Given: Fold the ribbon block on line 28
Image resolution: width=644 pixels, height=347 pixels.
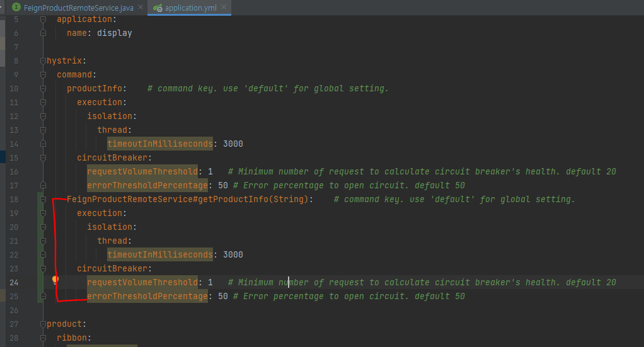Looking at the screenshot, I should point(43,338).
